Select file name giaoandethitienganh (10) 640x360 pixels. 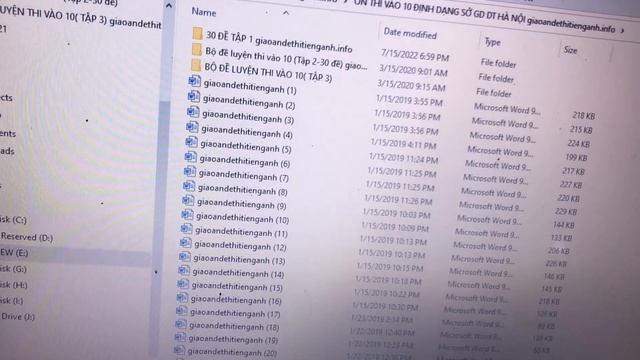pyautogui.click(x=242, y=218)
